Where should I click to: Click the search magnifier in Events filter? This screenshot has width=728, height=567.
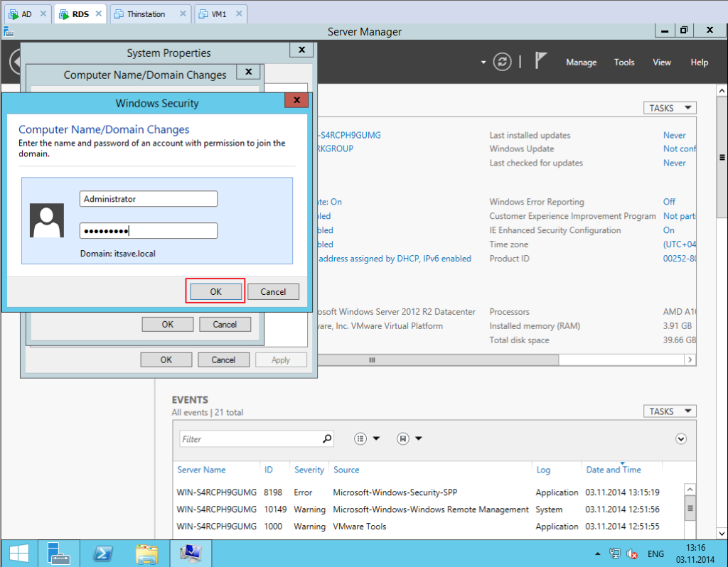(x=327, y=438)
